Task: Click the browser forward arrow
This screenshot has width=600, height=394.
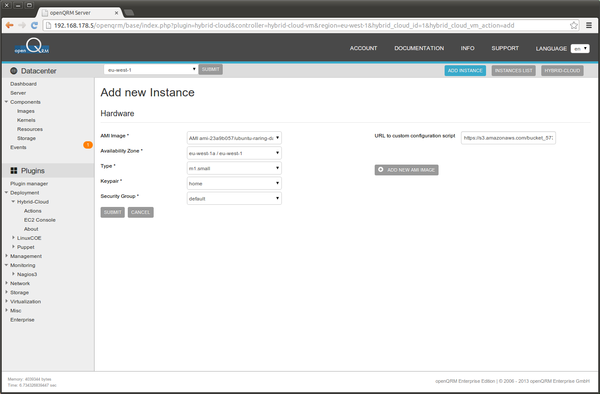Action: click(x=22, y=25)
